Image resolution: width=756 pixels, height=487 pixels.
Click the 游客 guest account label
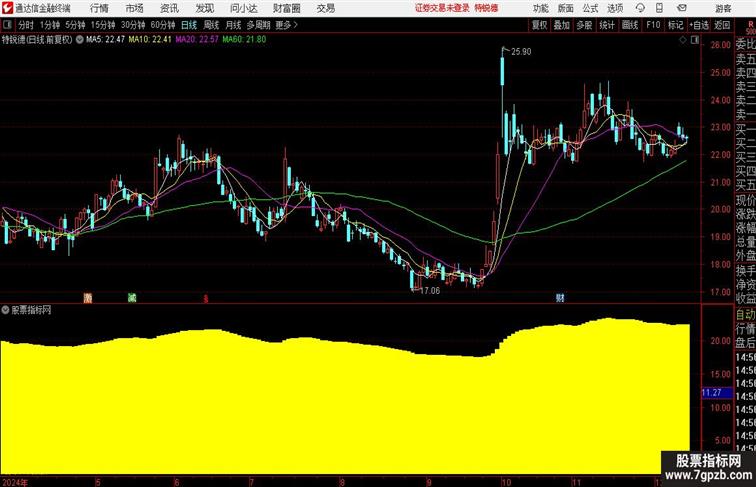(723, 9)
